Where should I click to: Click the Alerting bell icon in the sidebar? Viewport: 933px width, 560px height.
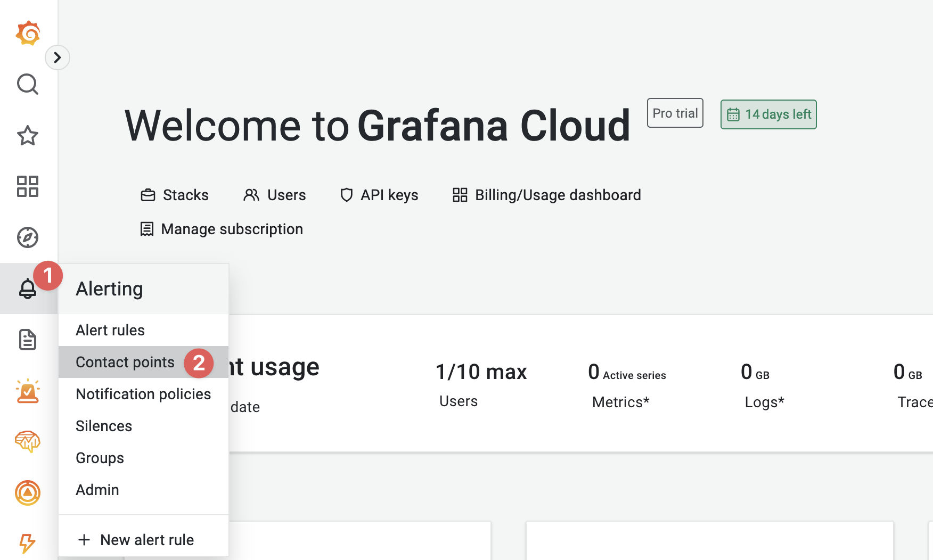(28, 289)
